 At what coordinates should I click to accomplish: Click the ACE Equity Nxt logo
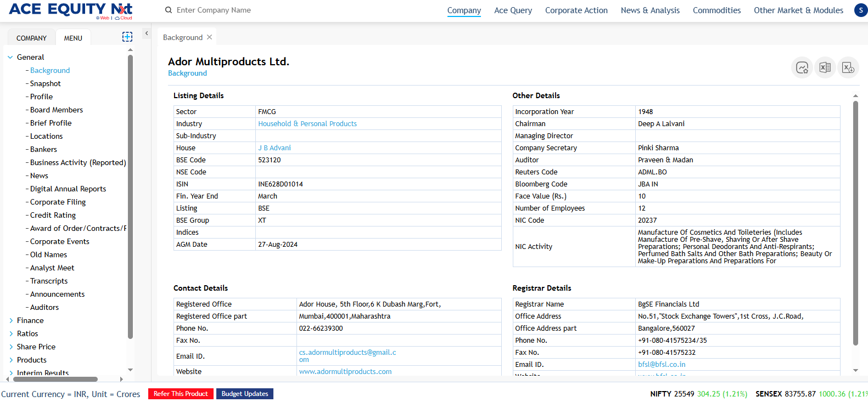(70, 10)
